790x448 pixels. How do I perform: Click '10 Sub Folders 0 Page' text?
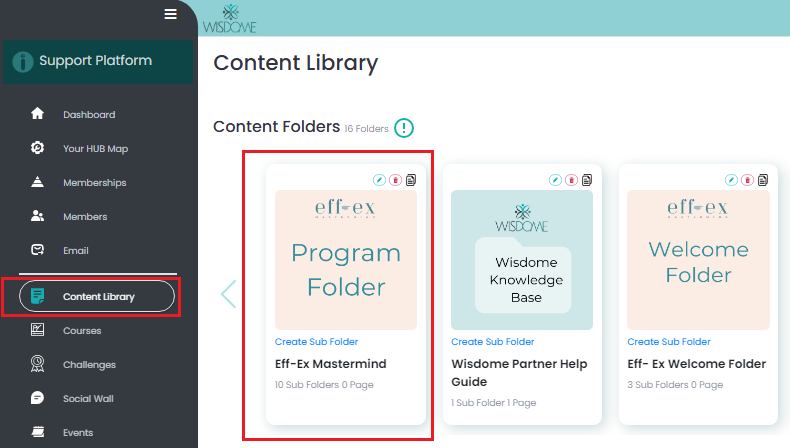point(324,385)
